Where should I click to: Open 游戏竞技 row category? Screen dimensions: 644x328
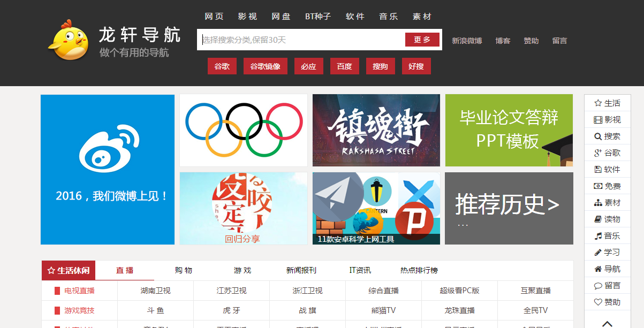(x=79, y=310)
